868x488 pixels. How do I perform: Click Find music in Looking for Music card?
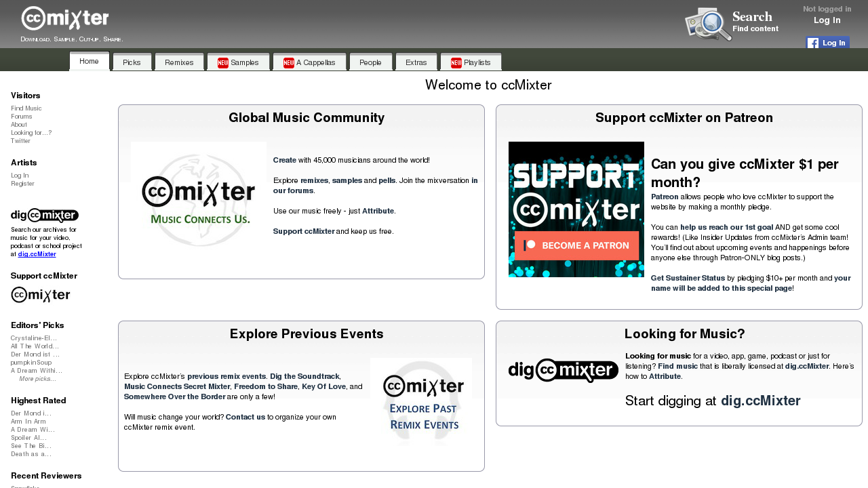[x=677, y=366]
